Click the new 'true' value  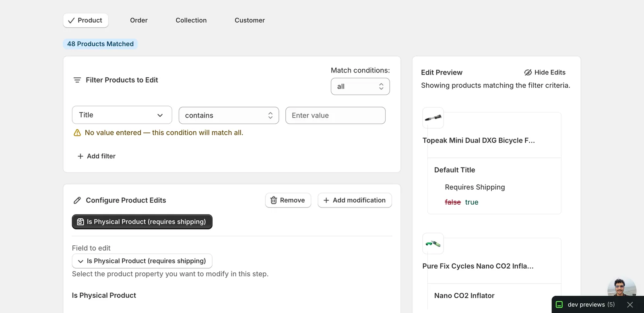coord(472,202)
